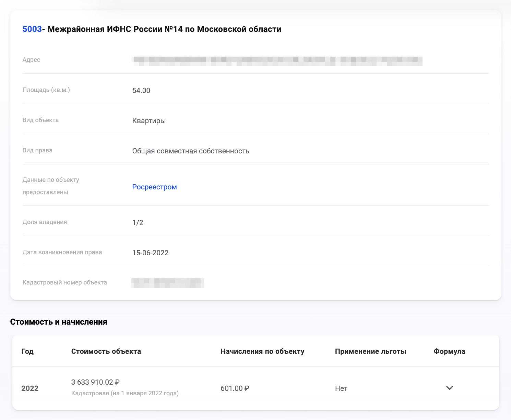The width and height of the screenshot is (511, 420).
Task: Click the object type value Квартиры
Action: 149,121
